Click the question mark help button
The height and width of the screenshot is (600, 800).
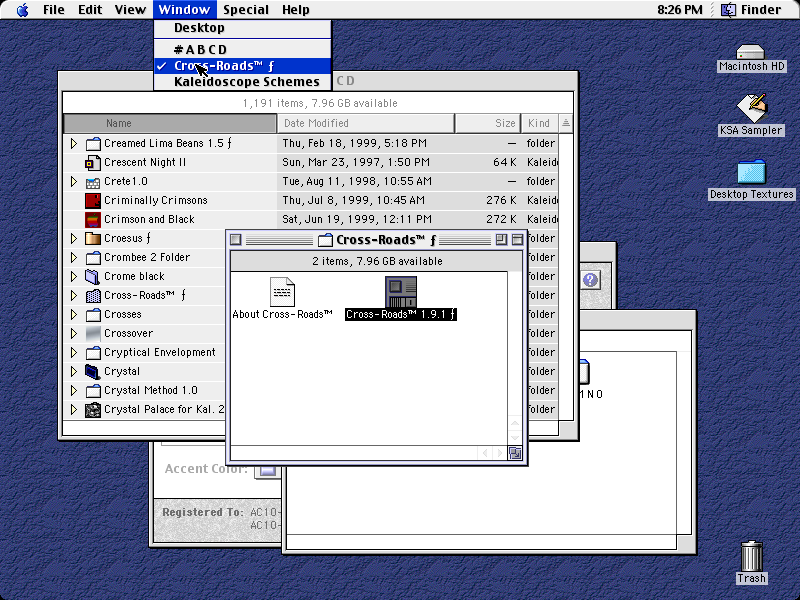[x=590, y=280]
